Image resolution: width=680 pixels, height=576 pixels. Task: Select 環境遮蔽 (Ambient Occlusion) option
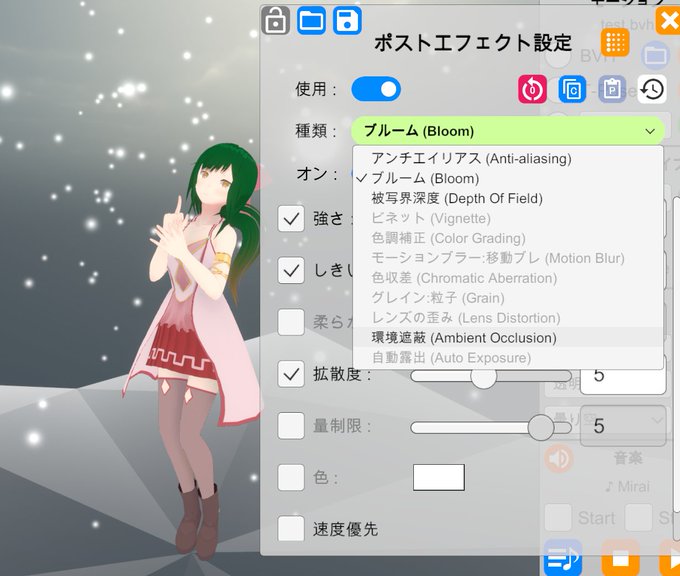pos(508,338)
